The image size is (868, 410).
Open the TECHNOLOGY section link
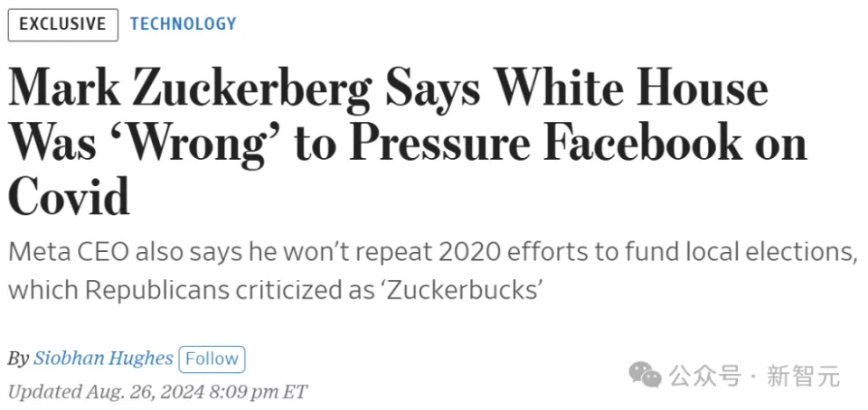pos(183,24)
